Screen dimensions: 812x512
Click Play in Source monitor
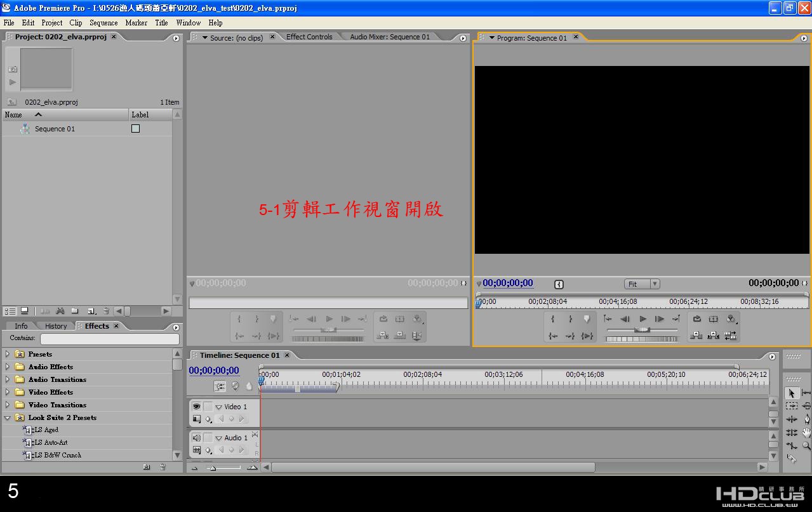(329, 319)
